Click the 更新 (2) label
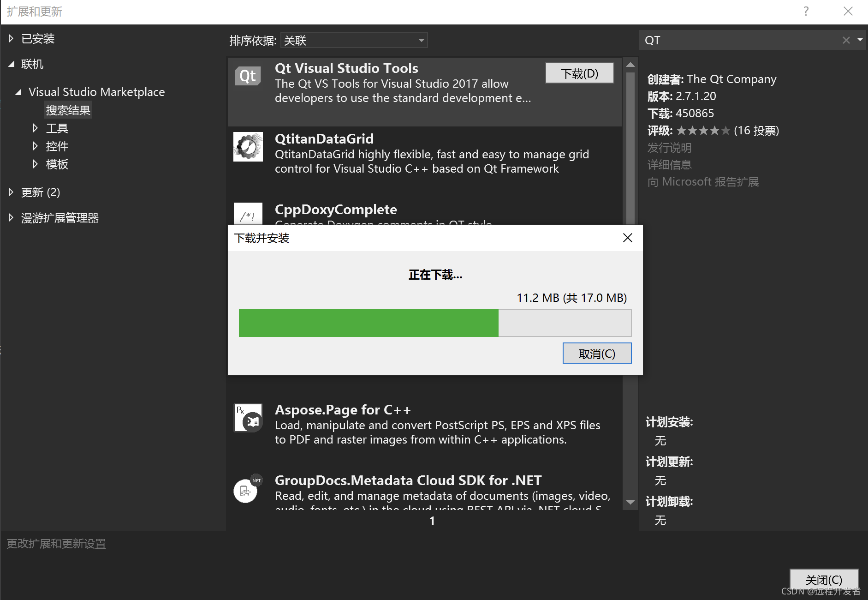This screenshot has height=600, width=868. pos(41,192)
